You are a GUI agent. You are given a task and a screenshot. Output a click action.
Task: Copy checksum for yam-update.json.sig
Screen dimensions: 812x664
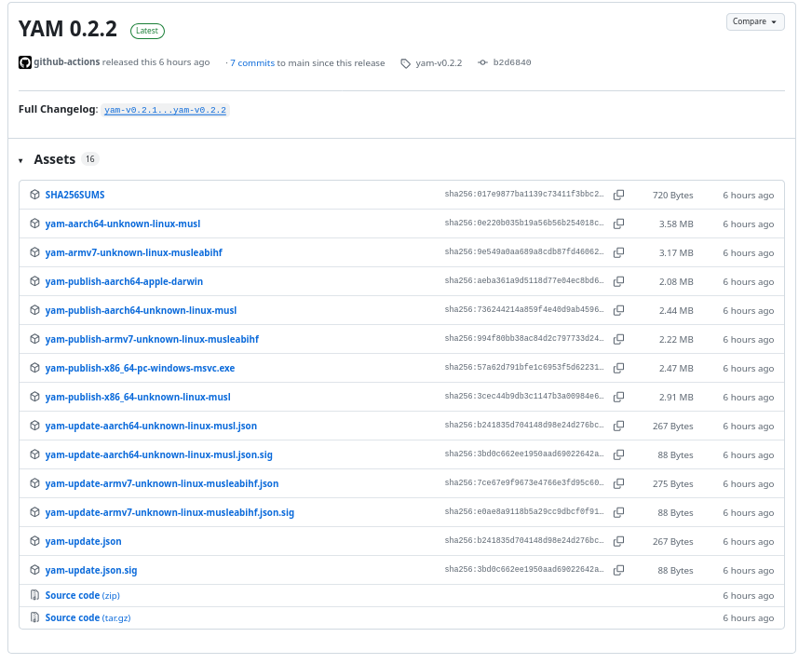pos(618,570)
